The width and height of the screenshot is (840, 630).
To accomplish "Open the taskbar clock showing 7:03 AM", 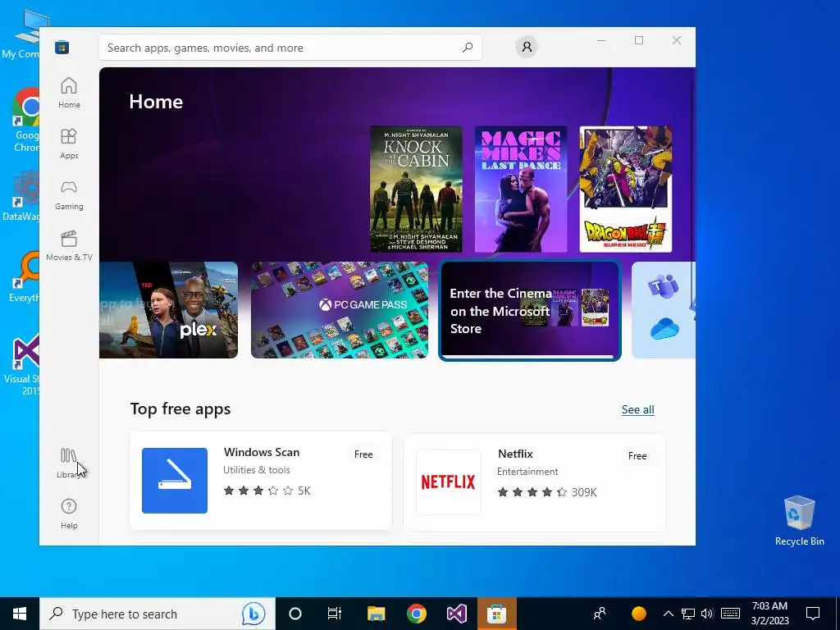I will point(769,614).
